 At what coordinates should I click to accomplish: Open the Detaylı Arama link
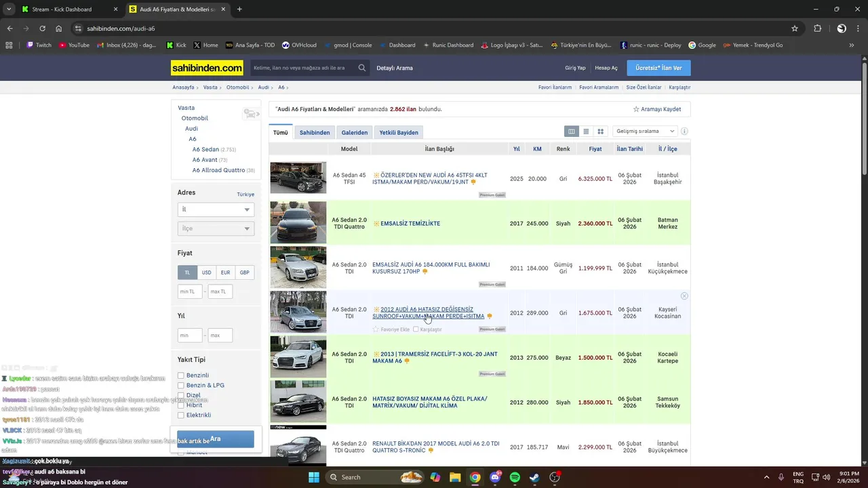pyautogui.click(x=395, y=68)
